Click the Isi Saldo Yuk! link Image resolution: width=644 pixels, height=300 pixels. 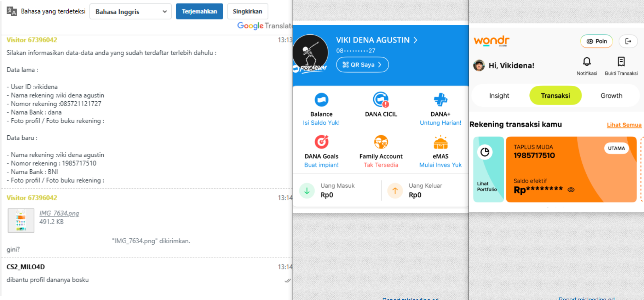(321, 123)
